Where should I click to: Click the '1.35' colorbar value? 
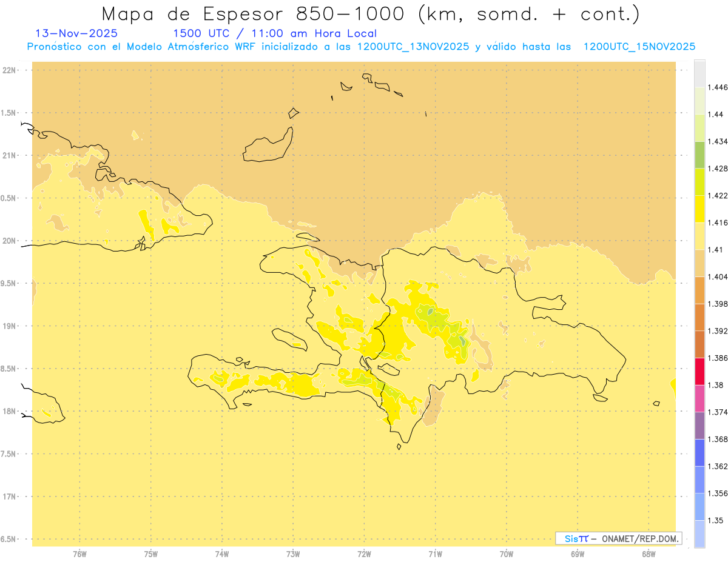716,520
